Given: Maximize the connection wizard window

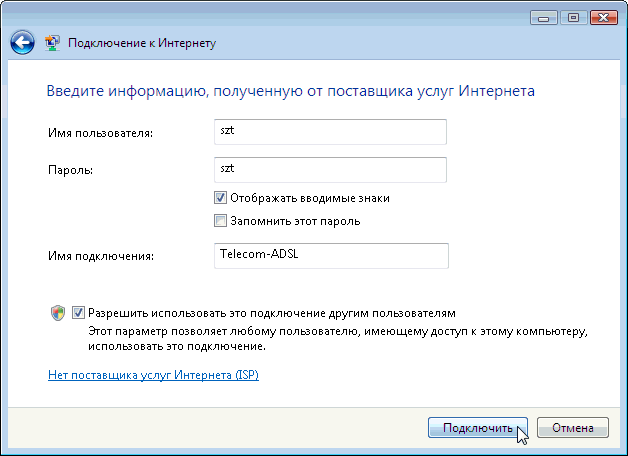Looking at the screenshot, I should tap(574, 18).
